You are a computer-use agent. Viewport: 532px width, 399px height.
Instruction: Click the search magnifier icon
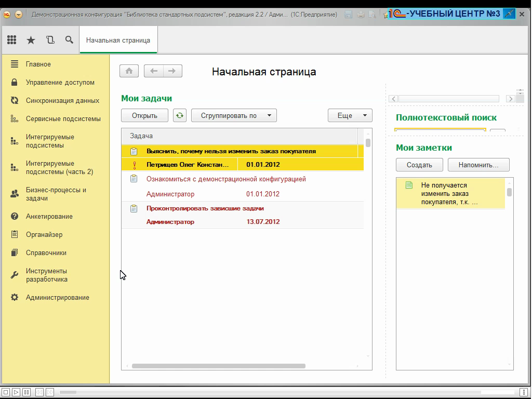coord(69,40)
